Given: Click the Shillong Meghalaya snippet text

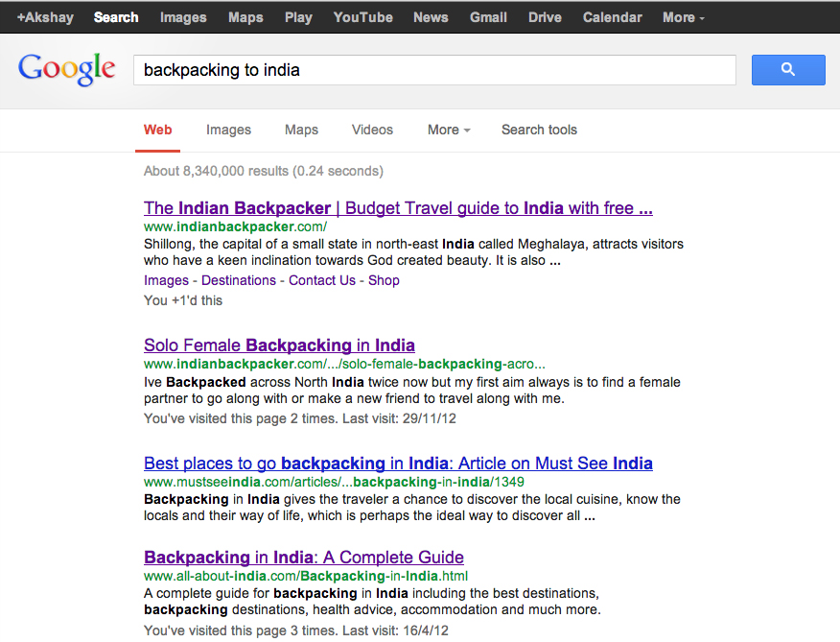Looking at the screenshot, I should point(413,252).
